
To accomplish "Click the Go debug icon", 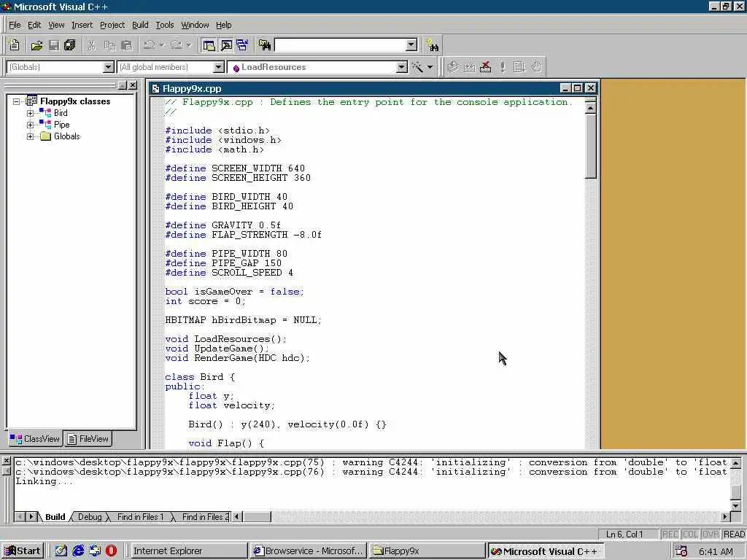I will pos(519,67).
